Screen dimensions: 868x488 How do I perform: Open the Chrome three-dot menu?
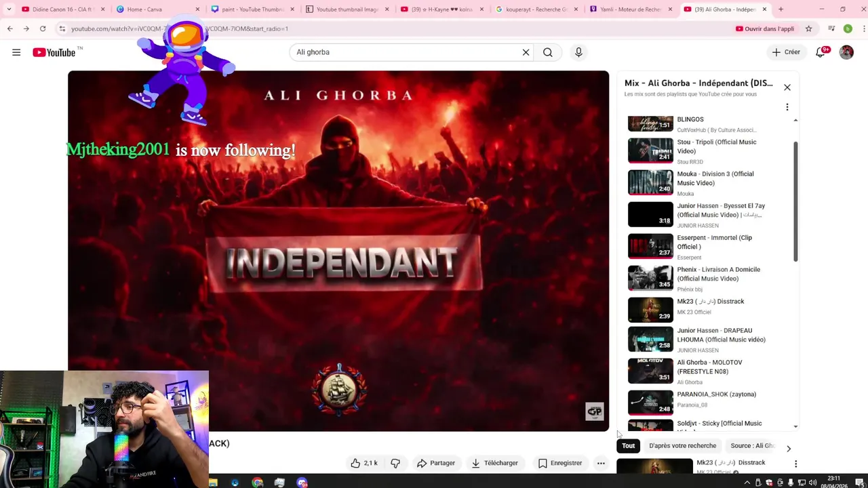pos(863,28)
